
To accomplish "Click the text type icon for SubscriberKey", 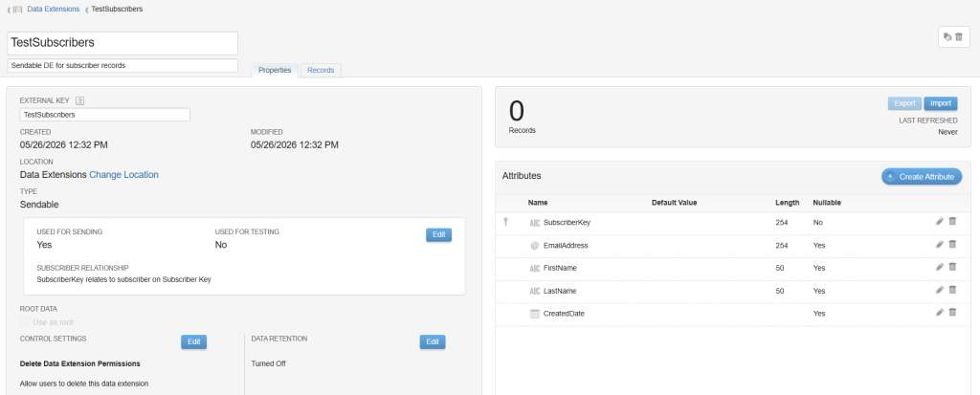I will pyautogui.click(x=534, y=223).
